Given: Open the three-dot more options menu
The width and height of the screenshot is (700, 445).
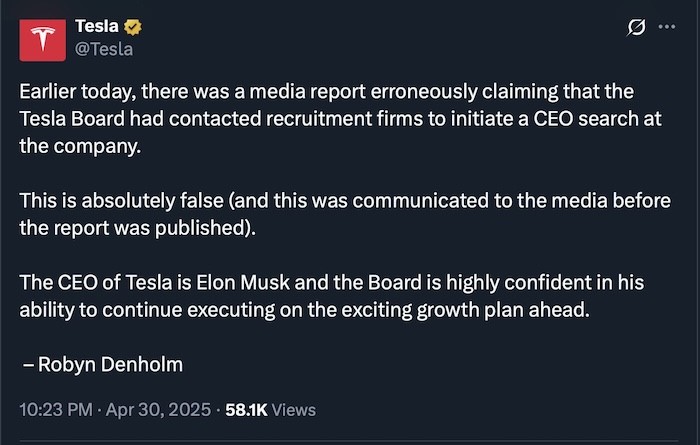Looking at the screenshot, I should (667, 27).
